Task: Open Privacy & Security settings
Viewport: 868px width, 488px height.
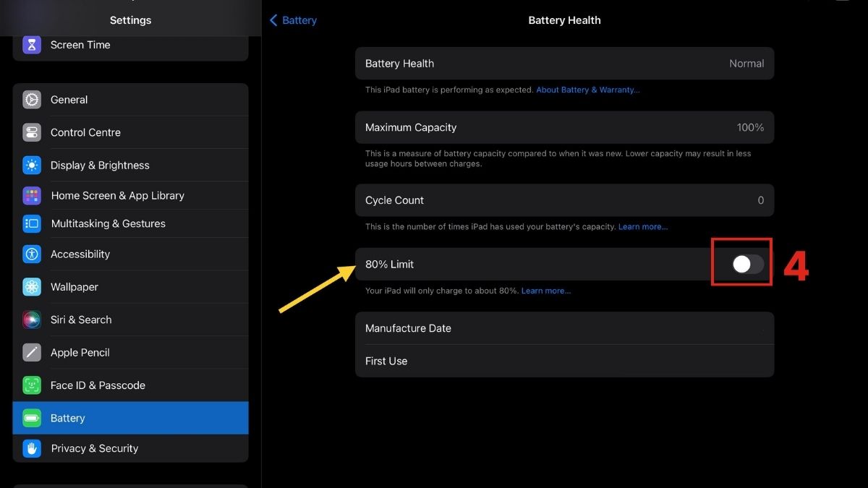Action: pos(130,448)
